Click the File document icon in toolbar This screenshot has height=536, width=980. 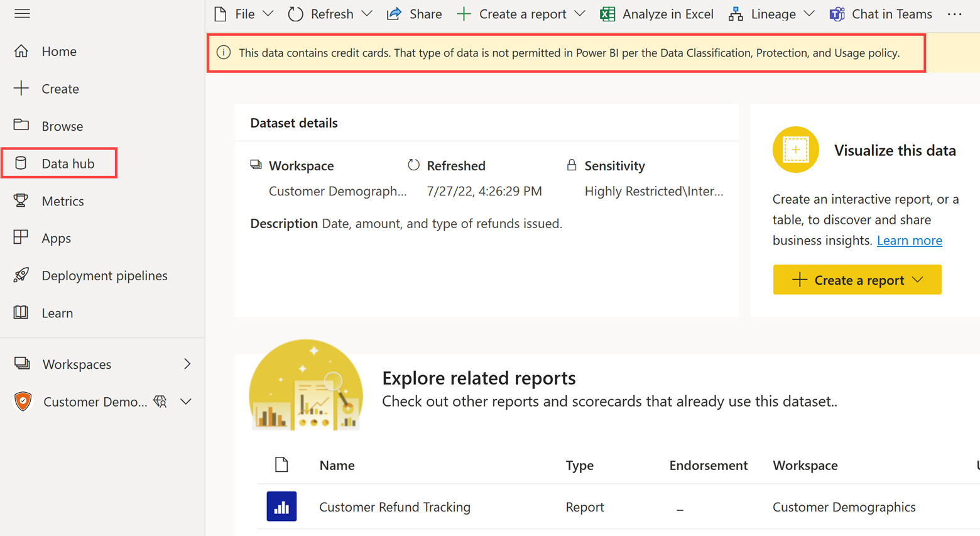220,14
